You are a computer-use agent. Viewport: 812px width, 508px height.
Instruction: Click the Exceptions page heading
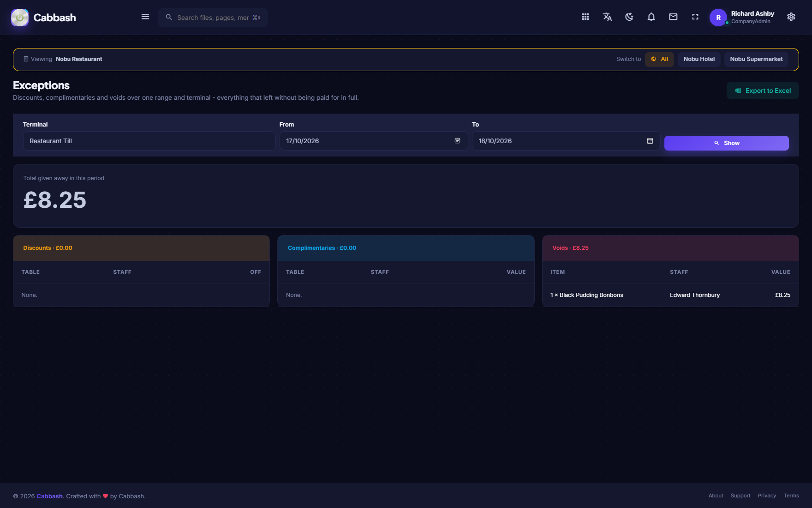[x=41, y=85]
